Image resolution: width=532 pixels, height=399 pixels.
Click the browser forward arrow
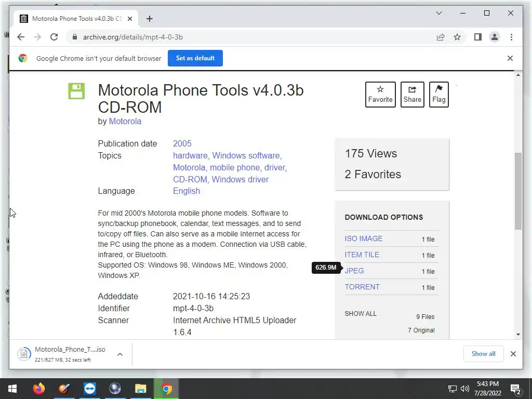pos(37,37)
